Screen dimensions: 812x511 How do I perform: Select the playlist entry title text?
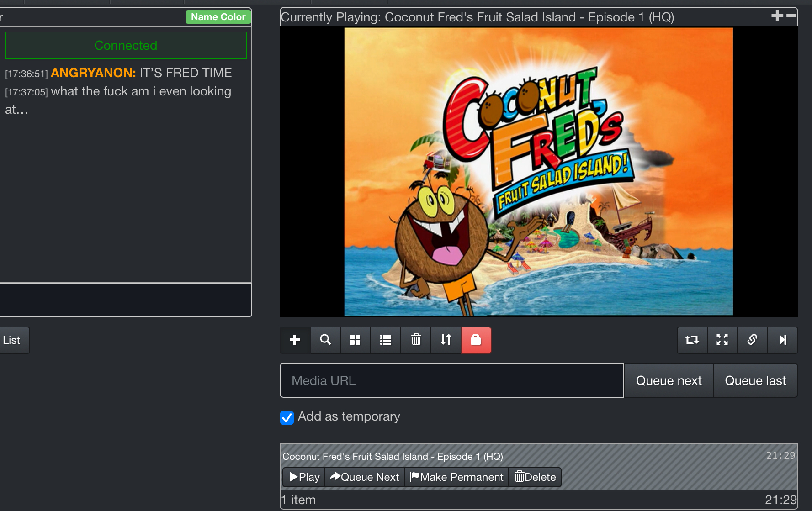(x=393, y=457)
